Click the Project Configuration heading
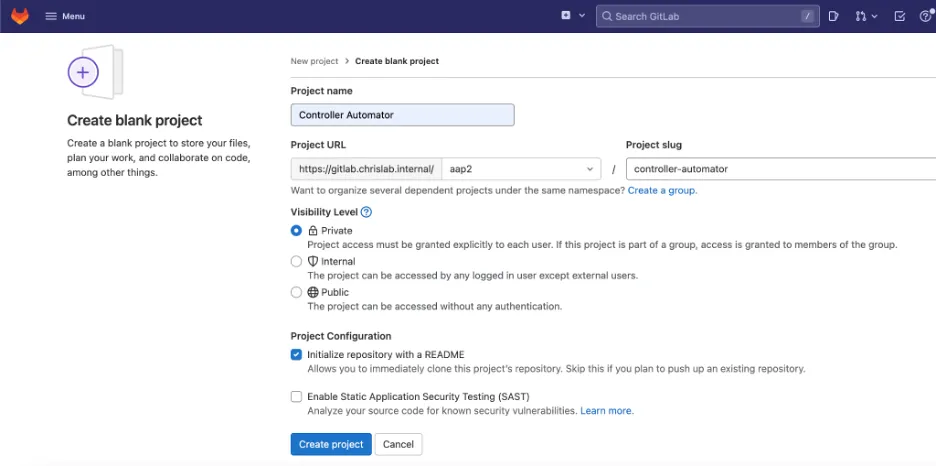Image resolution: width=936 pixels, height=466 pixels. pos(341,336)
